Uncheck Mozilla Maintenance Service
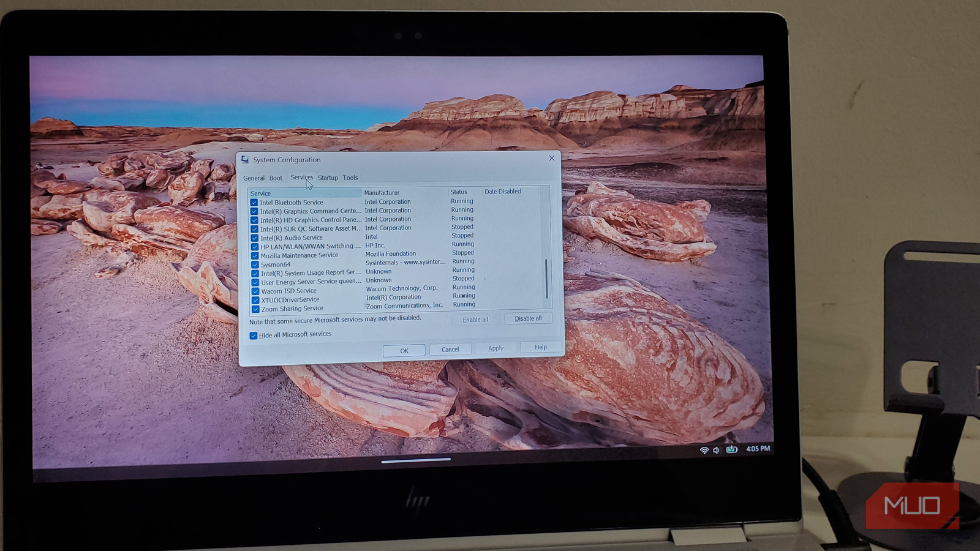 click(255, 255)
